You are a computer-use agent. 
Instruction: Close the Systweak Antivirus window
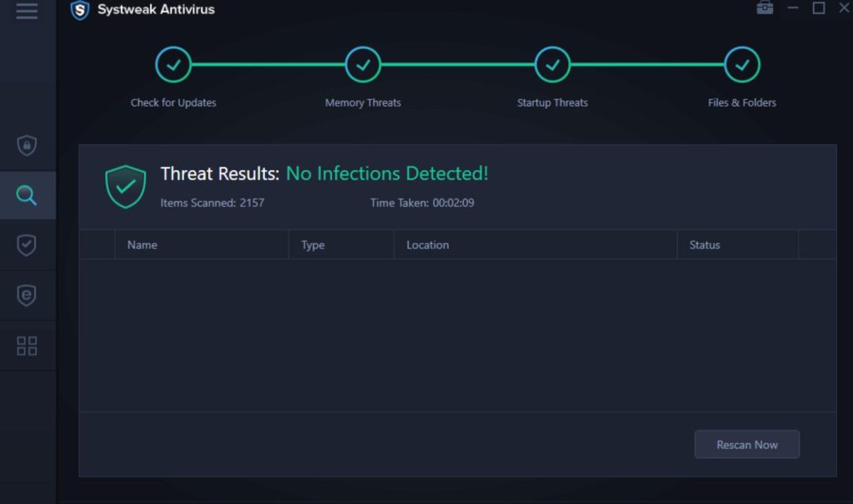click(x=845, y=7)
